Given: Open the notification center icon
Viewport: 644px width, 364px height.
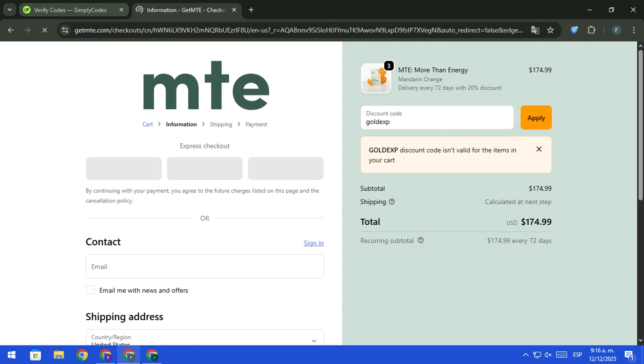Looking at the screenshot, I should click(629, 355).
